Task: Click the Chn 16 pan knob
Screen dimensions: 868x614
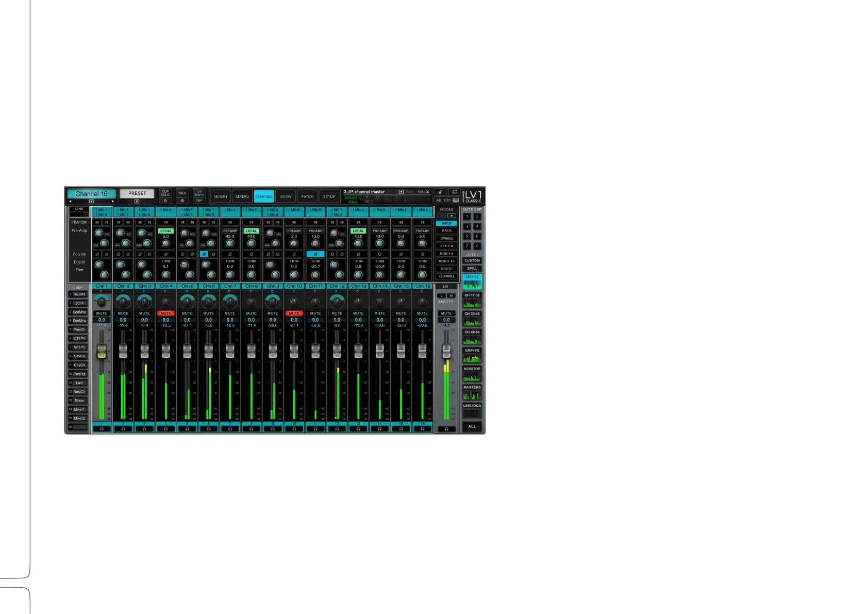Action: 423,302
